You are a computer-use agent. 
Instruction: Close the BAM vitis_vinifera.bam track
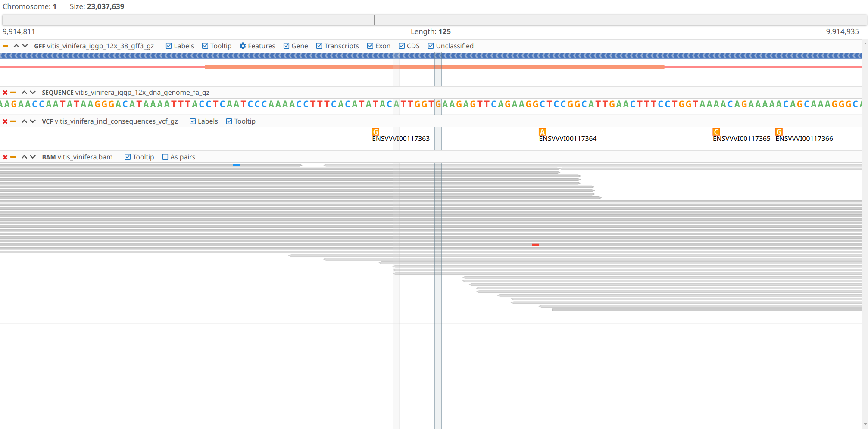click(5, 157)
